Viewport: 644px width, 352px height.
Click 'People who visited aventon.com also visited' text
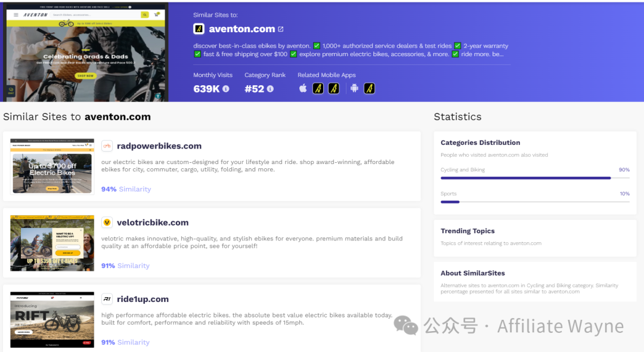point(494,155)
